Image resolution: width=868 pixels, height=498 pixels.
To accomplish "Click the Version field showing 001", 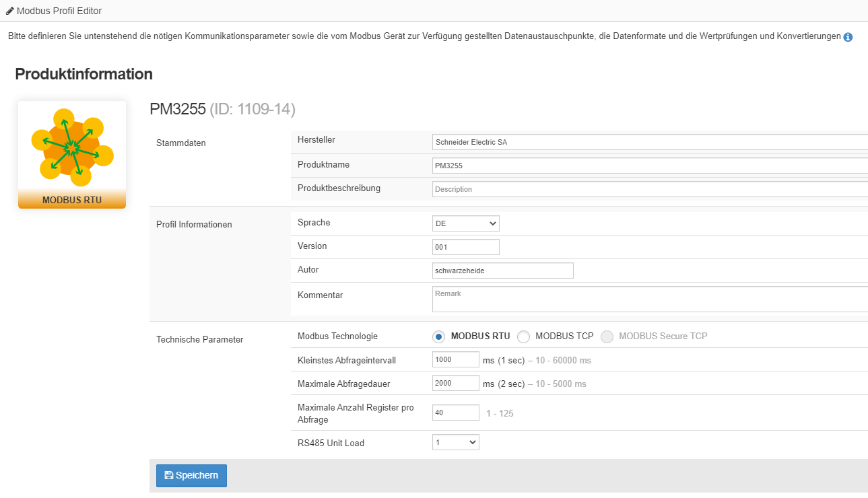I will 466,247.
